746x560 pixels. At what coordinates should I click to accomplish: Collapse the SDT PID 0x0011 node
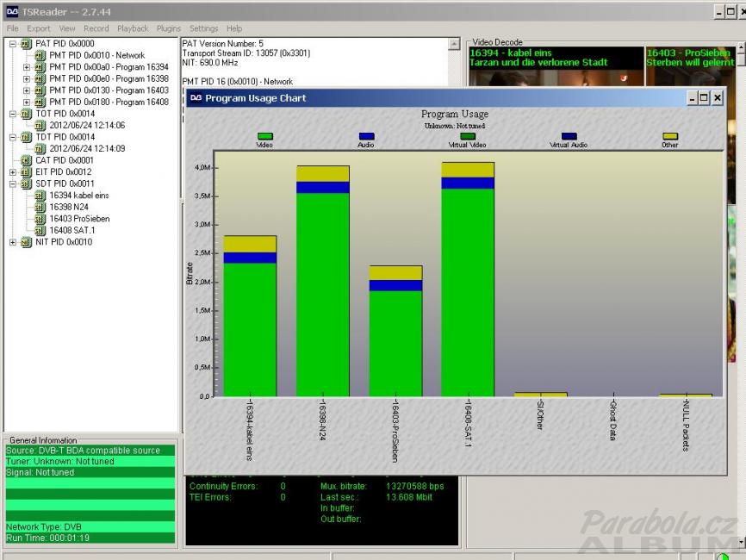13,184
